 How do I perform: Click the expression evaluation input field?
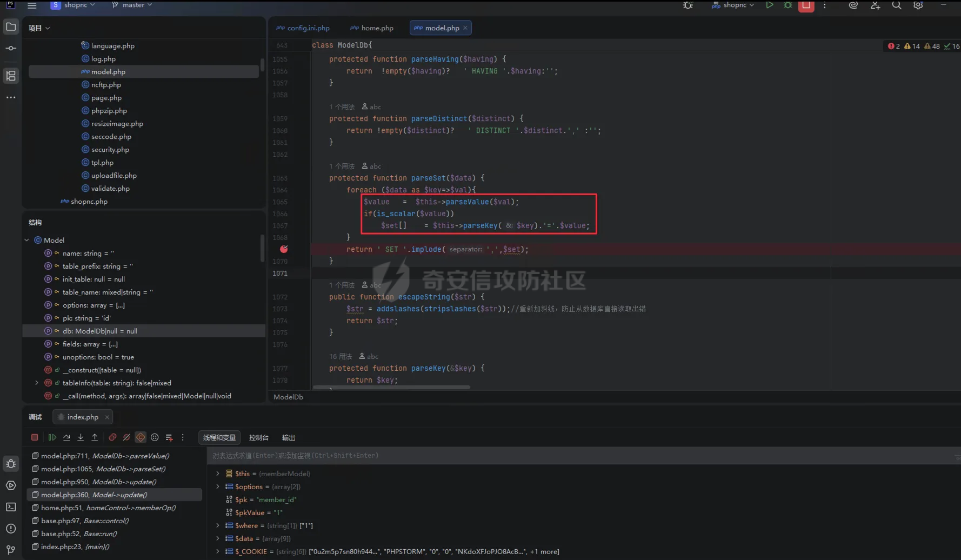point(540,456)
